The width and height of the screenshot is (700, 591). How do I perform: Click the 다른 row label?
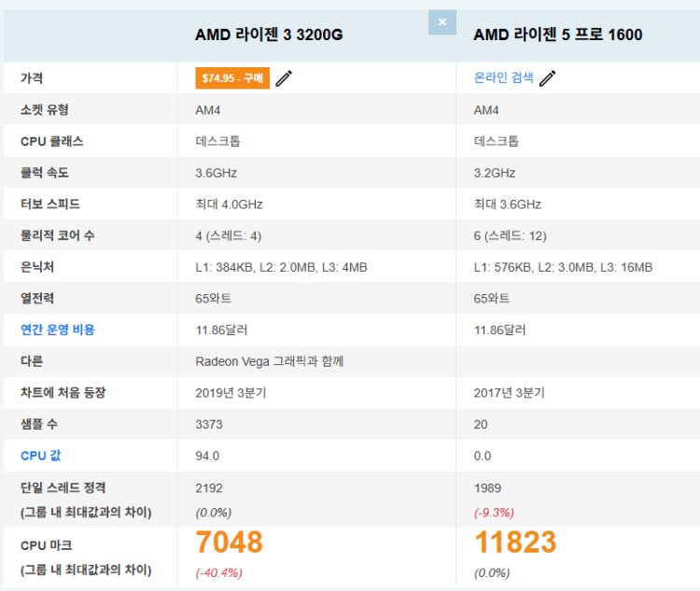[x=32, y=361]
